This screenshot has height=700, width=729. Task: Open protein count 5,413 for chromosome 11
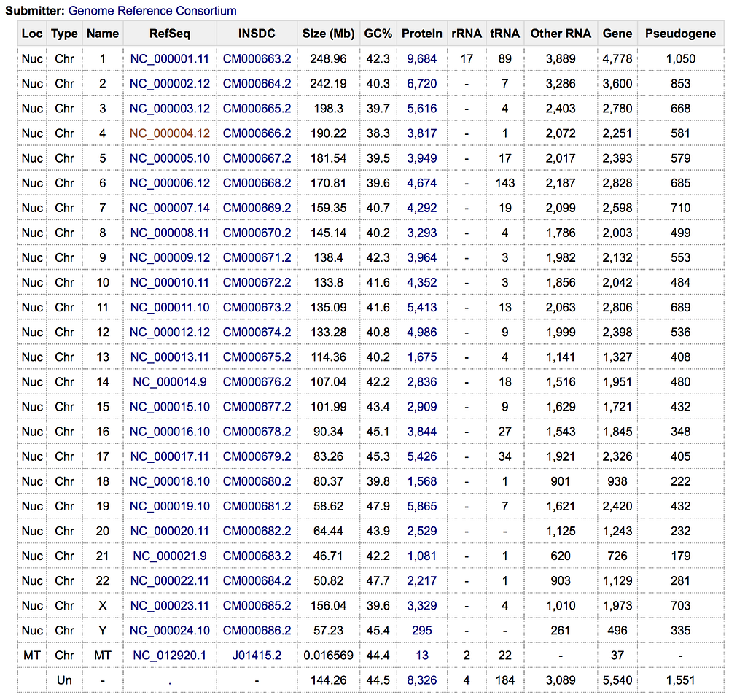click(422, 308)
